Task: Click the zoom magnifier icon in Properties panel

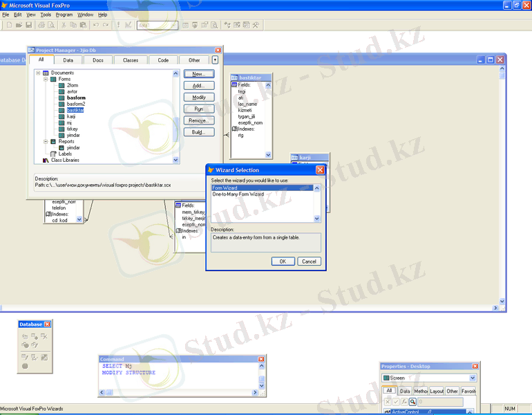Action: click(x=412, y=401)
